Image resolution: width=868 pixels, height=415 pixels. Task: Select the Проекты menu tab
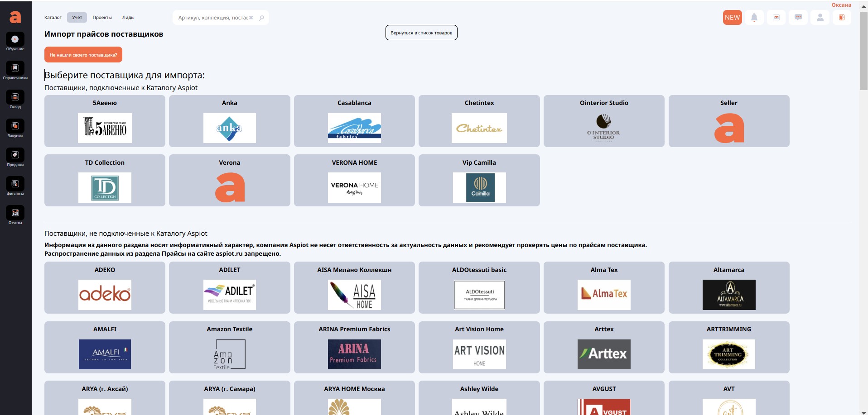(x=102, y=18)
